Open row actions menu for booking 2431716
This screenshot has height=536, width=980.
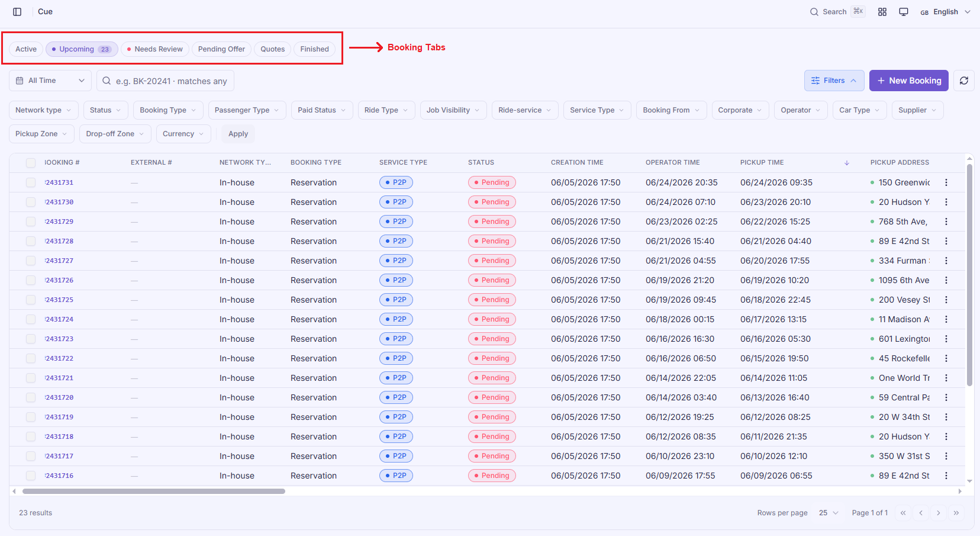[x=946, y=476]
